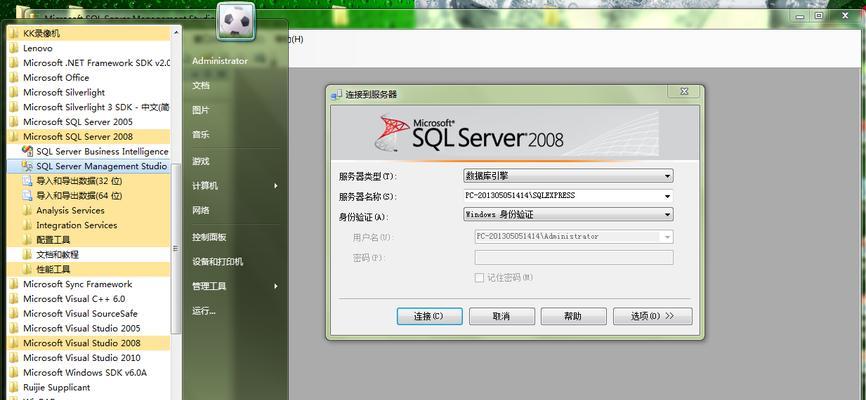The height and width of the screenshot is (400, 866).
Task: Open 图片 from Start menu
Action: [201, 110]
